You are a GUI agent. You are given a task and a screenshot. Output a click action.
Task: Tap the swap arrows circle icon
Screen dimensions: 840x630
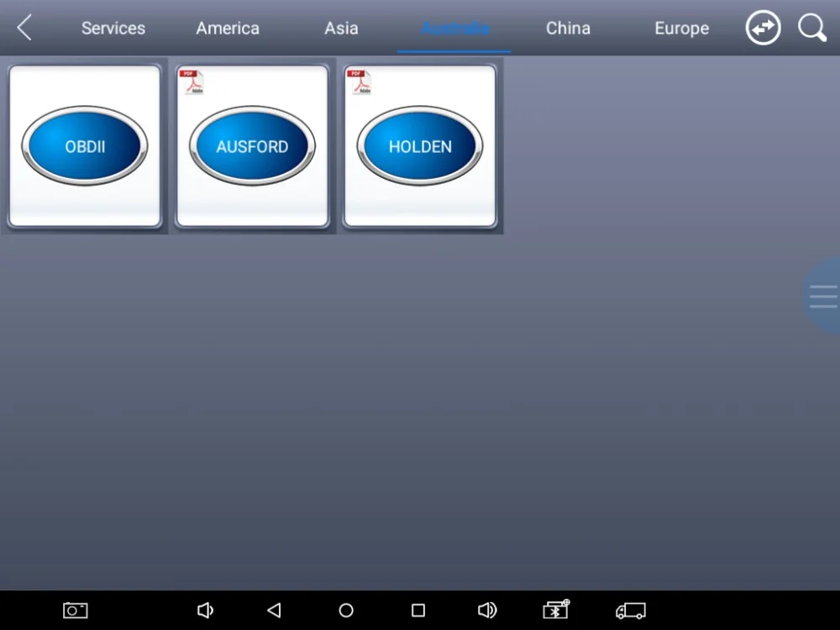[x=763, y=28]
